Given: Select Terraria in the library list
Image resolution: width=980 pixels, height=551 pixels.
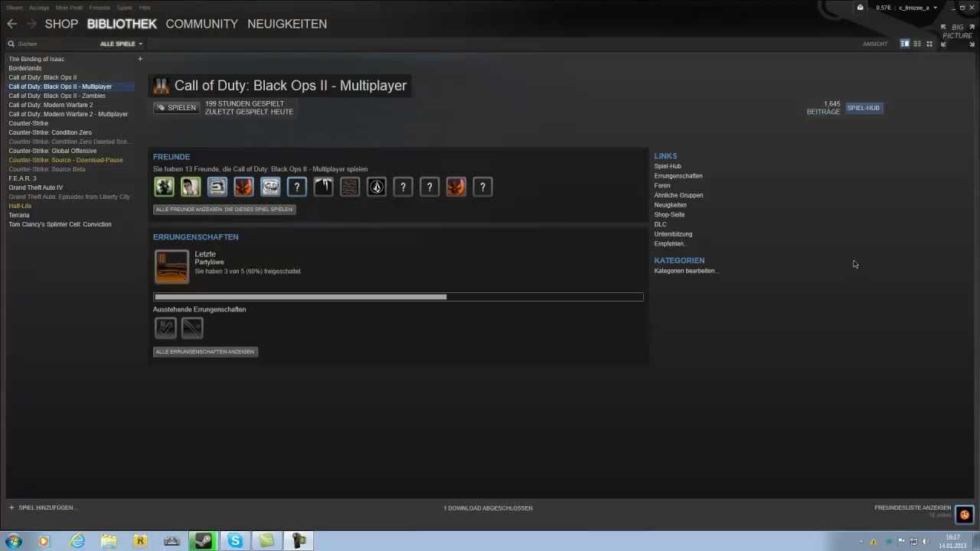Looking at the screenshot, I should [18, 215].
